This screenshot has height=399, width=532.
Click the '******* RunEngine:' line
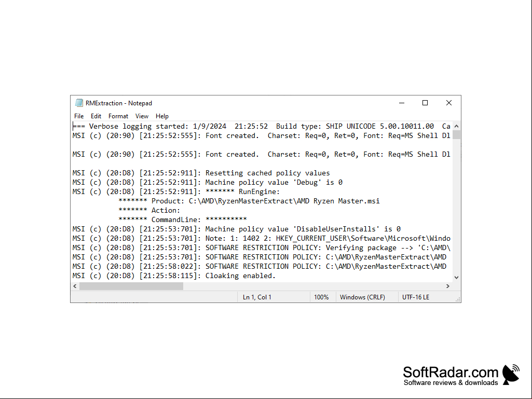coord(176,191)
